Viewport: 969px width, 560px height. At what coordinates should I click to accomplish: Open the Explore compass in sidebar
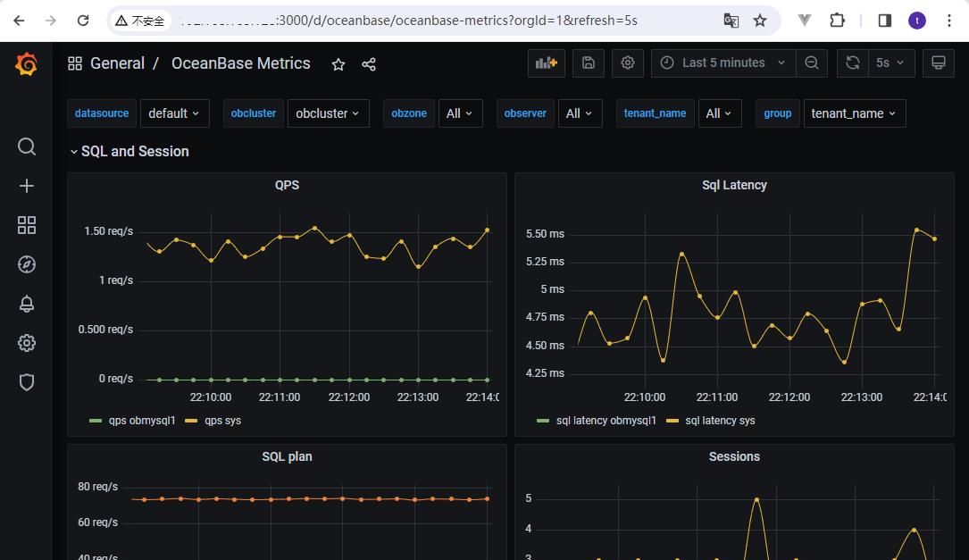pyautogui.click(x=27, y=264)
